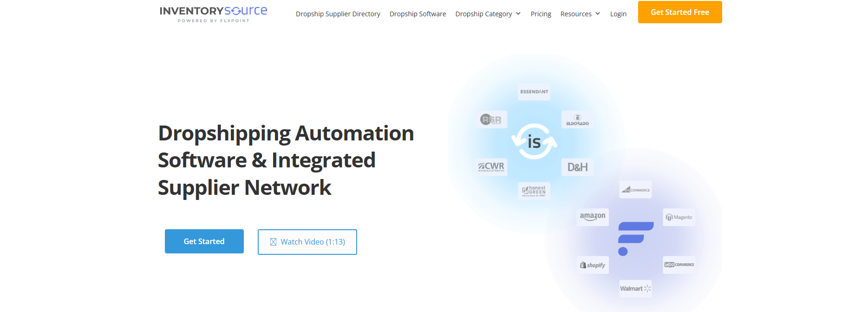
Task: Open Dropship Supplier Directory page
Action: pyautogui.click(x=338, y=14)
